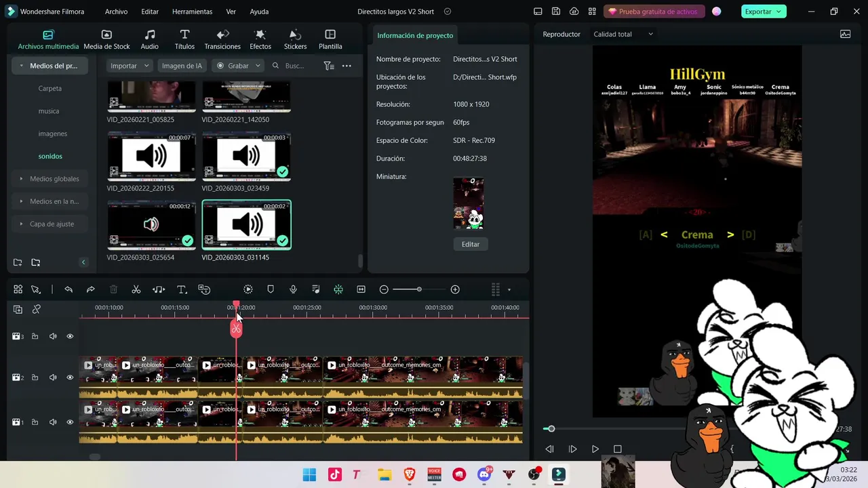Open the Grabar dropdown
Screen dimensions: 868x488
pos(237,66)
